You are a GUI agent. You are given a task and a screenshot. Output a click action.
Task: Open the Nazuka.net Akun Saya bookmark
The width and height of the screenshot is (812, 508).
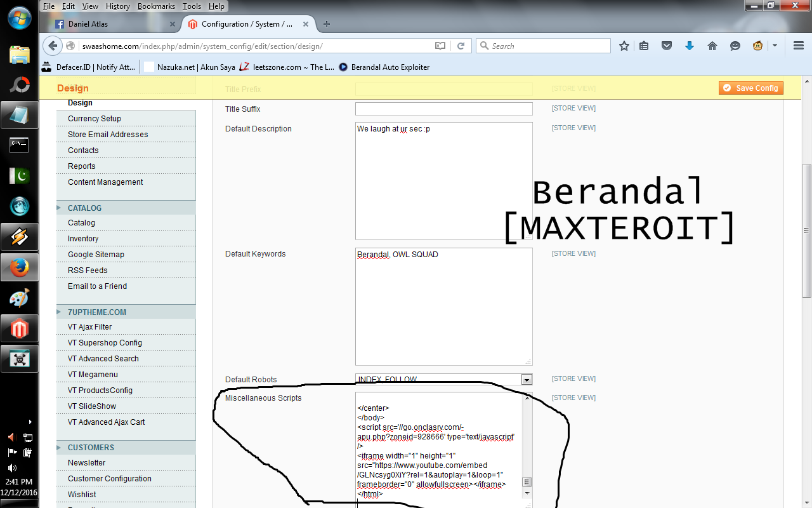coord(189,67)
